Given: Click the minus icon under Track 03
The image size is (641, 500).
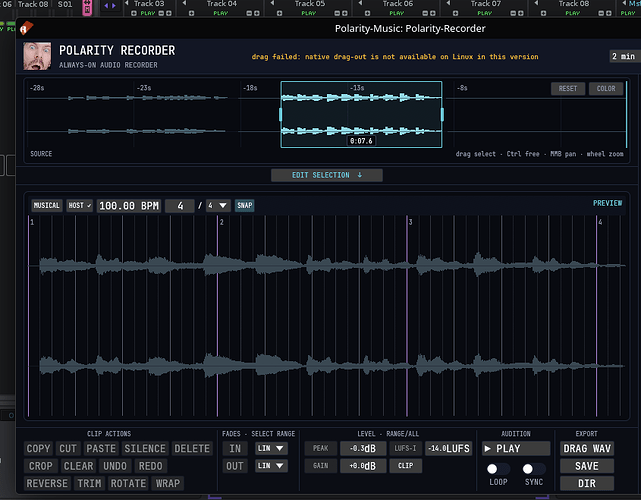Looking at the screenshot, I should (161, 13).
